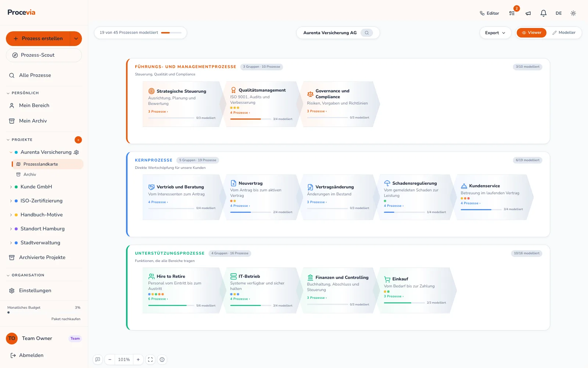Open the info icon in bottom toolbar
This screenshot has width=588, height=368.
click(162, 360)
